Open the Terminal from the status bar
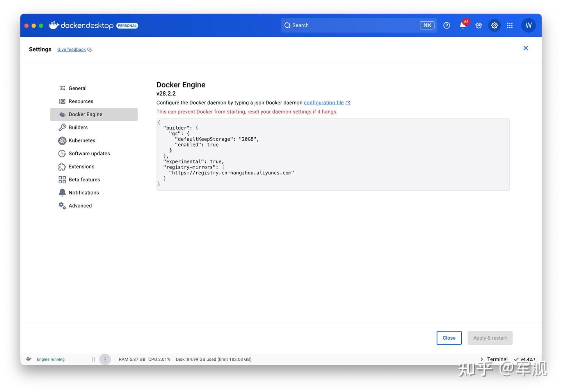The height and width of the screenshot is (392, 562). (x=494, y=359)
